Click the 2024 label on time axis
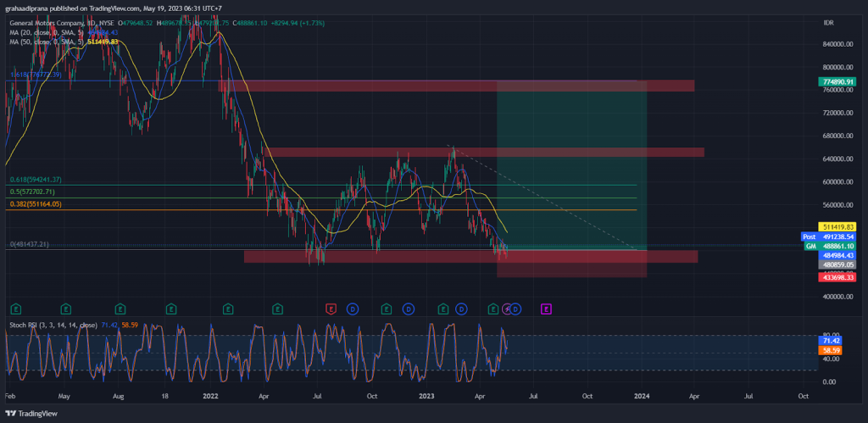 coord(642,397)
